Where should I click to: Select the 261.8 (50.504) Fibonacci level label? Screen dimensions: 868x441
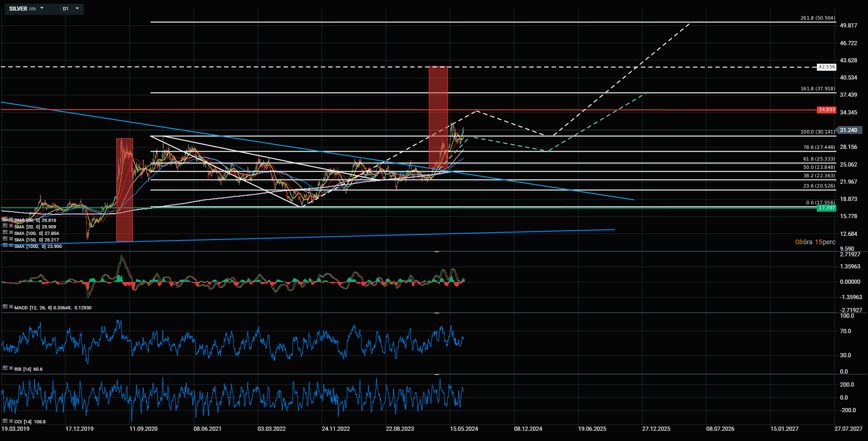tap(817, 18)
